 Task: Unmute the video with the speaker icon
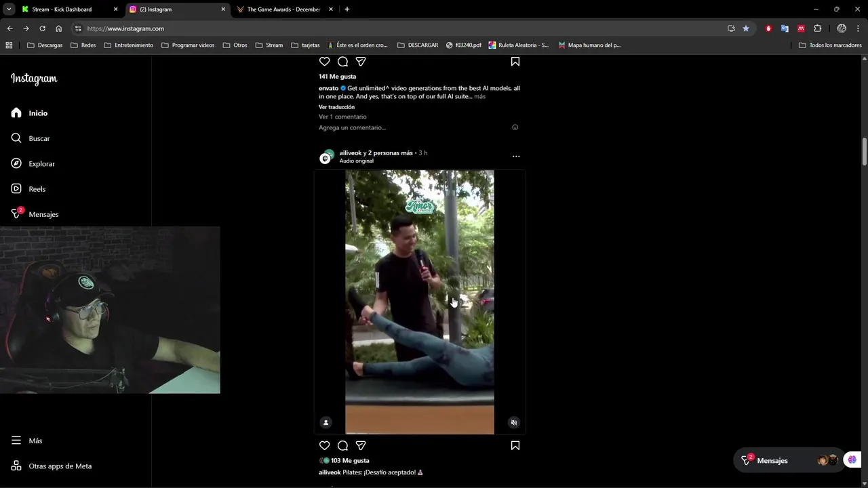(x=513, y=422)
